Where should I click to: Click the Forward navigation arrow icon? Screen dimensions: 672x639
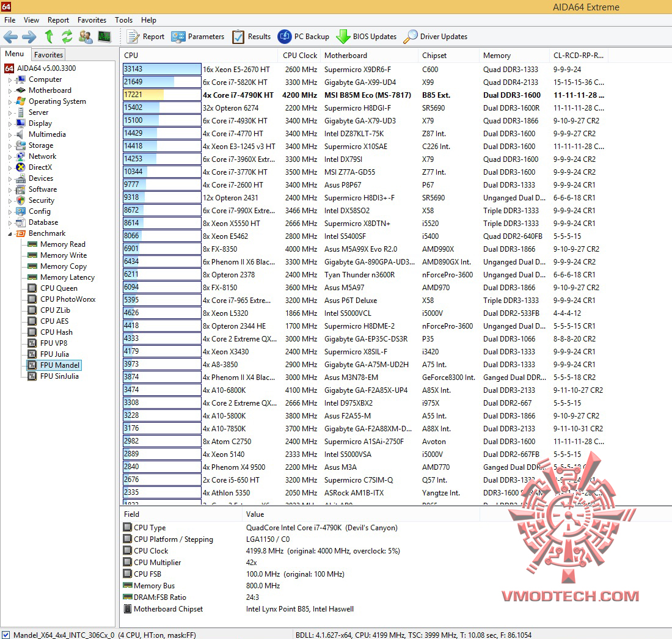pyautogui.click(x=29, y=37)
